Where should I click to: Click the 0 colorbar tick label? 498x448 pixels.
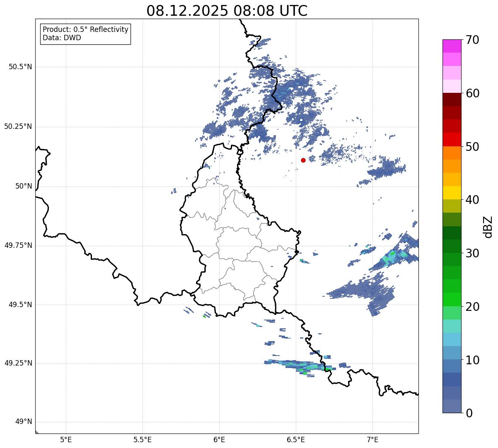469,413
